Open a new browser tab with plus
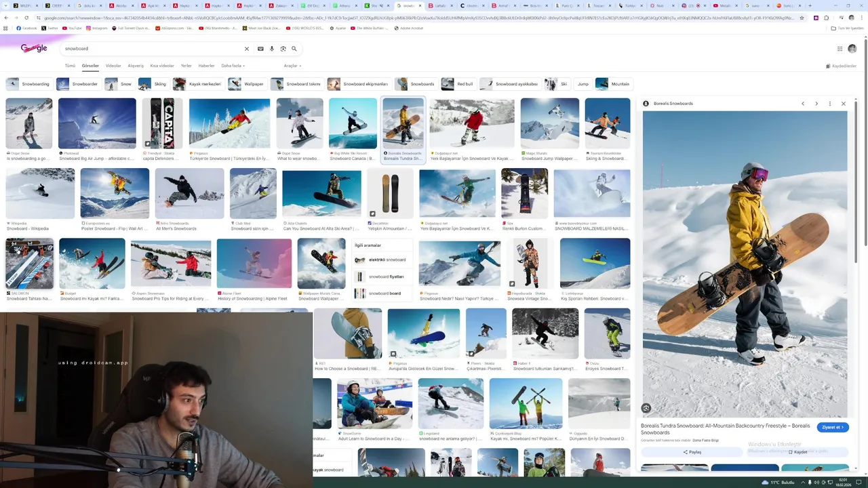 click(x=810, y=5)
